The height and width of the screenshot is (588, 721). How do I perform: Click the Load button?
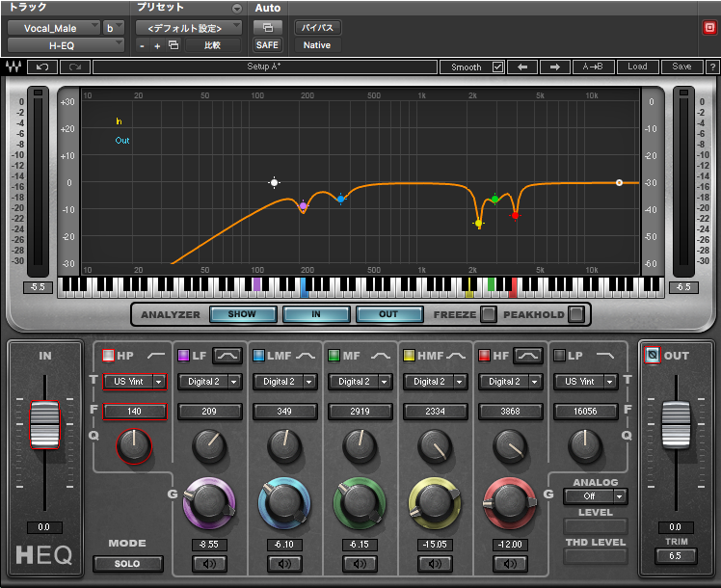pos(637,67)
